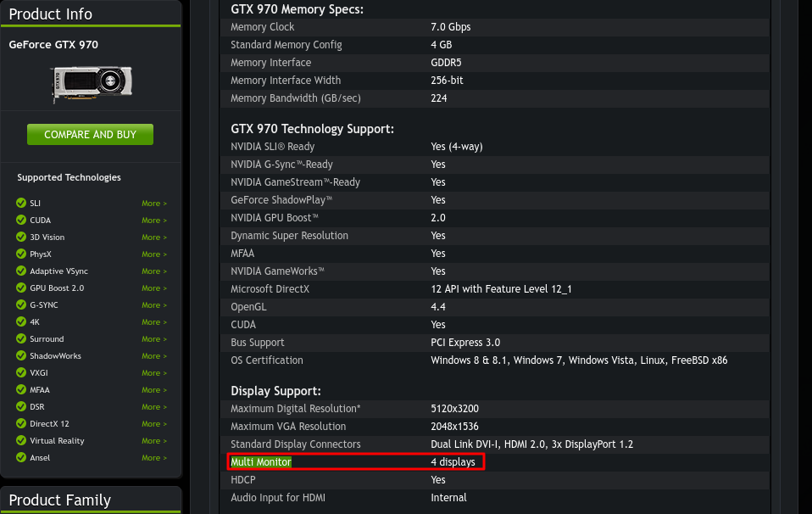Open the More link for G-SYNC
Image resolution: width=812 pixels, height=514 pixels.
click(154, 305)
